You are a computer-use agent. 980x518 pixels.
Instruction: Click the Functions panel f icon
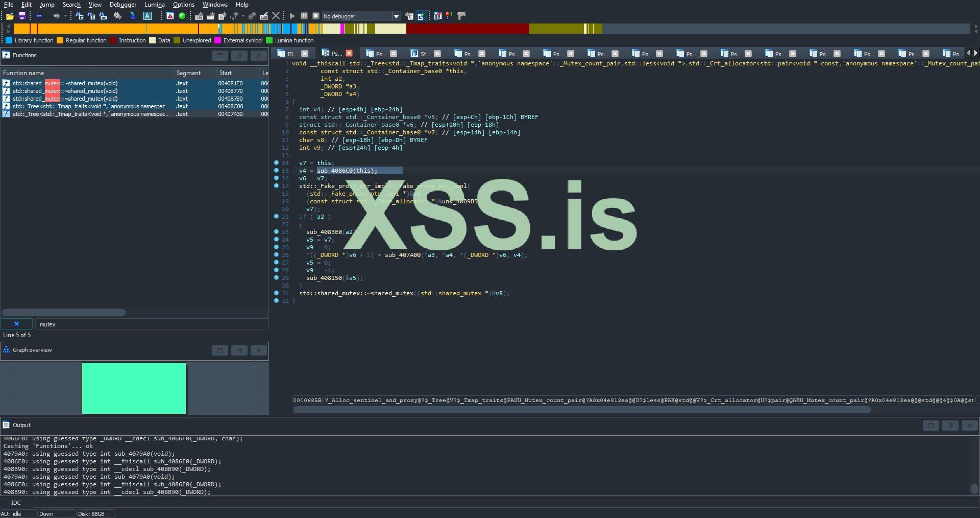click(x=6, y=55)
